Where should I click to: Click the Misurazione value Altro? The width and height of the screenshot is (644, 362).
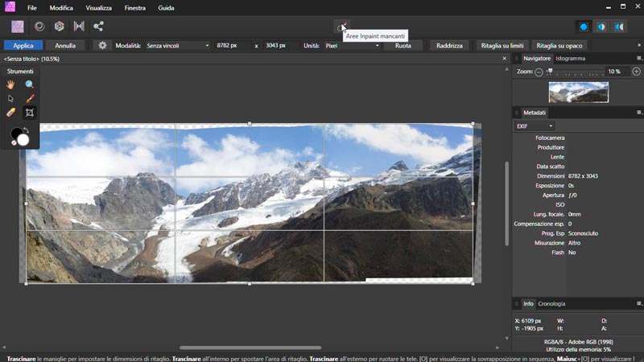[574, 243]
